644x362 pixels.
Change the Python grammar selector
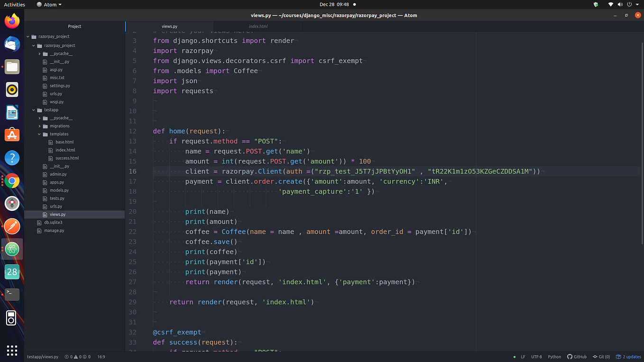click(554, 357)
